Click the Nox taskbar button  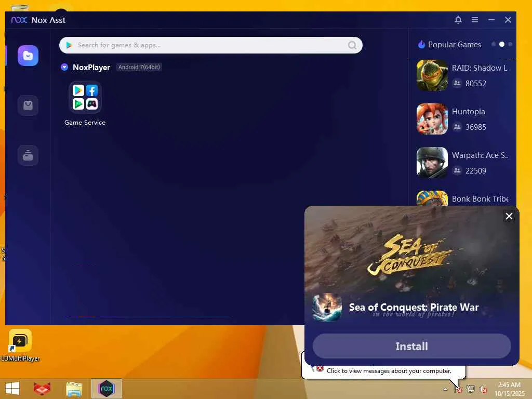tap(106, 389)
